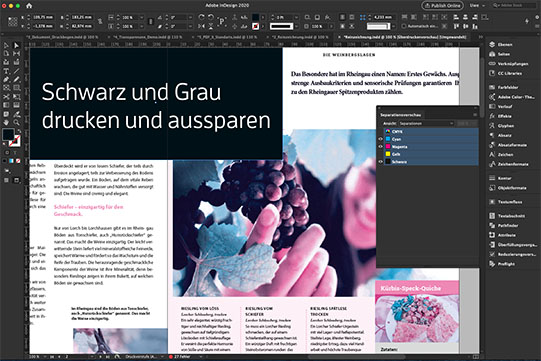Open the shear angle dropdown
The image size is (541, 361).
[x=190, y=26]
